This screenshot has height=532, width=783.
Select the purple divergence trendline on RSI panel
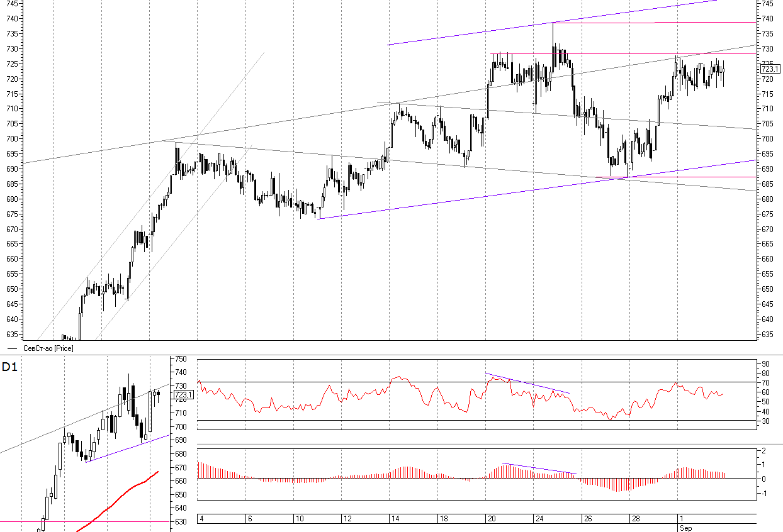tap(527, 383)
